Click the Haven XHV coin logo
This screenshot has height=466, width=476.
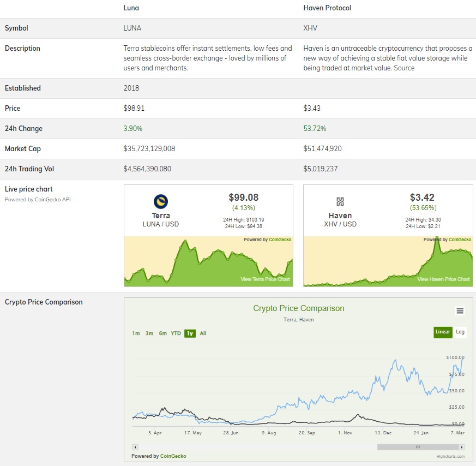[340, 201]
